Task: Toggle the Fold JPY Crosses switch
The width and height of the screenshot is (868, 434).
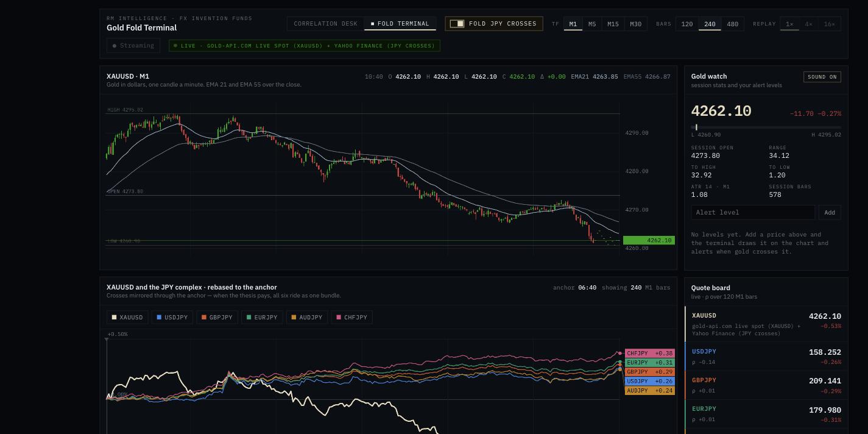Action: [494, 24]
